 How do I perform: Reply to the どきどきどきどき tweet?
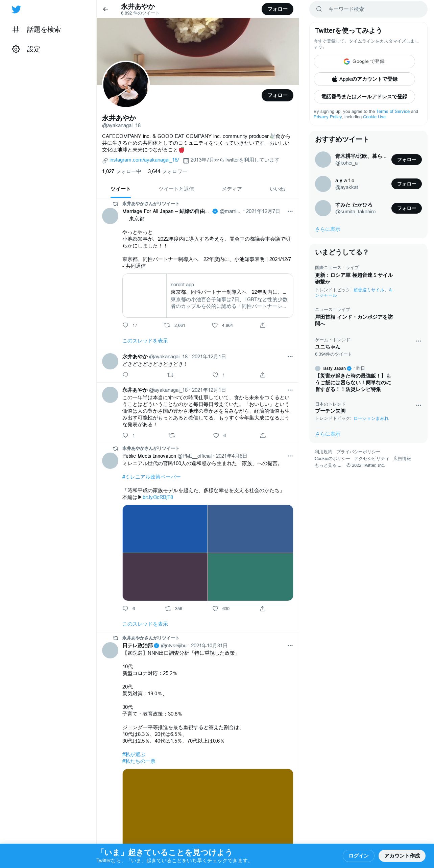[x=125, y=375]
